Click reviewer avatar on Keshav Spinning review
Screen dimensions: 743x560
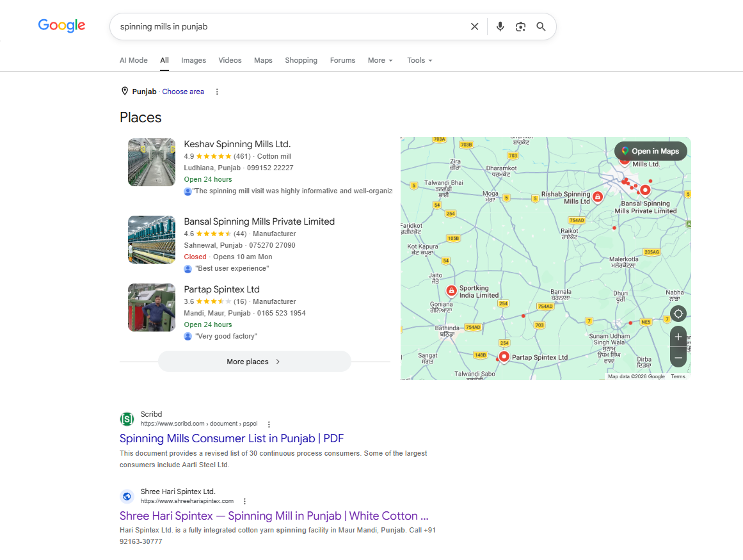pos(188,191)
